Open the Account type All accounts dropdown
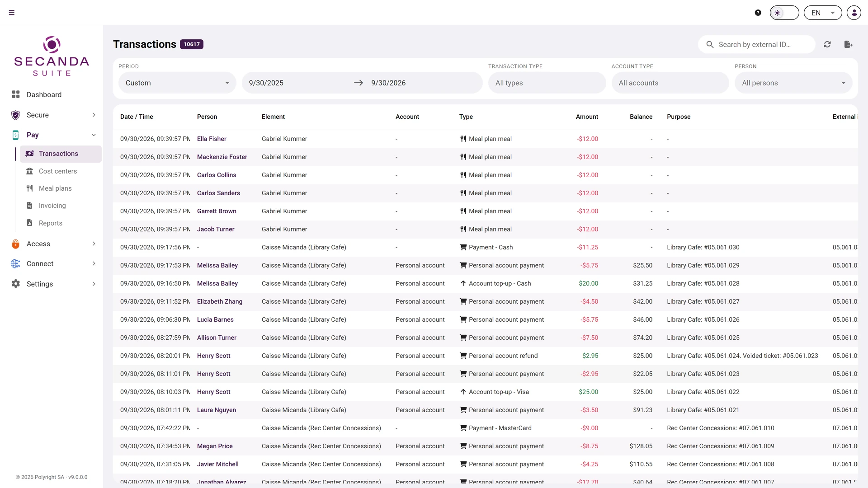The image size is (868, 488). click(x=670, y=83)
